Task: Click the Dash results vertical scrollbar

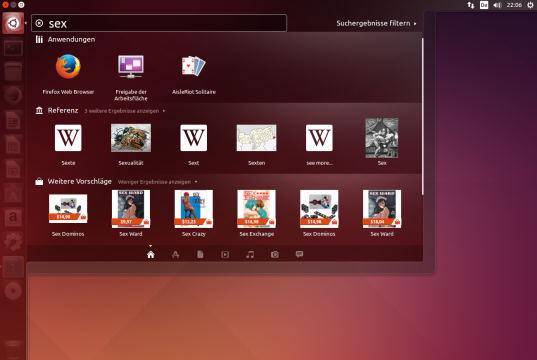Action: (423, 116)
